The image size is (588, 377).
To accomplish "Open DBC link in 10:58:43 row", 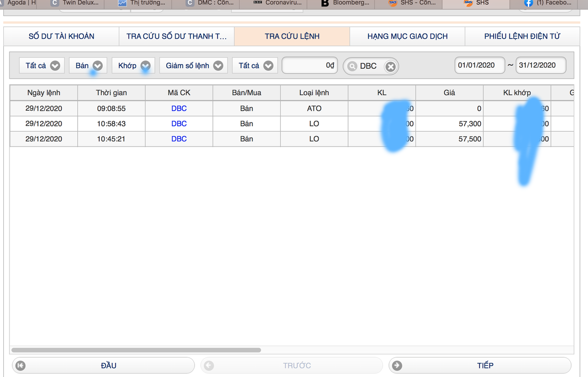I will 179,123.
